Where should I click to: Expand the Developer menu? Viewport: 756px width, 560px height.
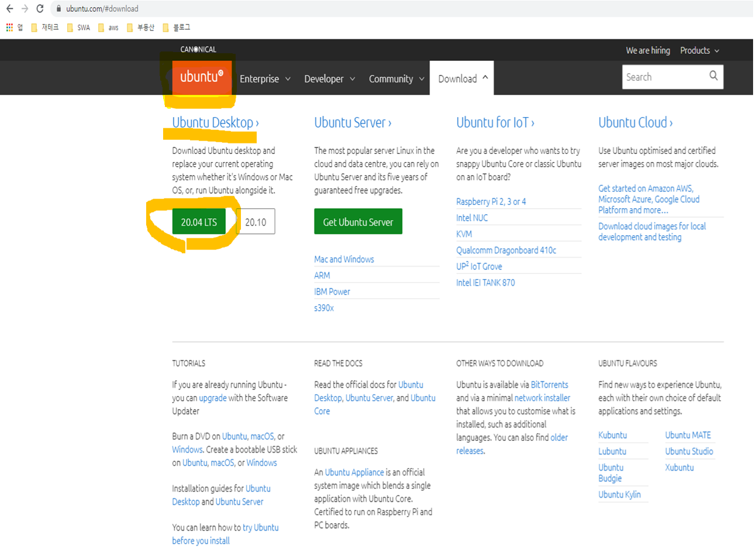[330, 78]
